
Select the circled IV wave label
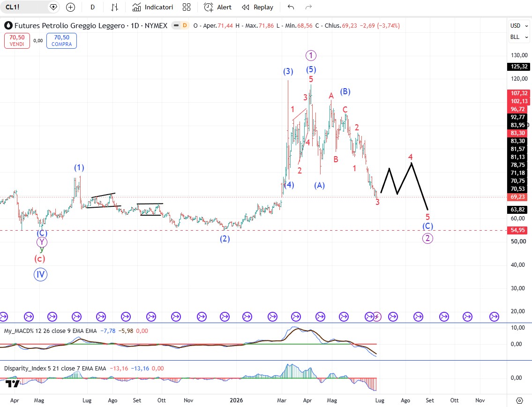click(40, 275)
